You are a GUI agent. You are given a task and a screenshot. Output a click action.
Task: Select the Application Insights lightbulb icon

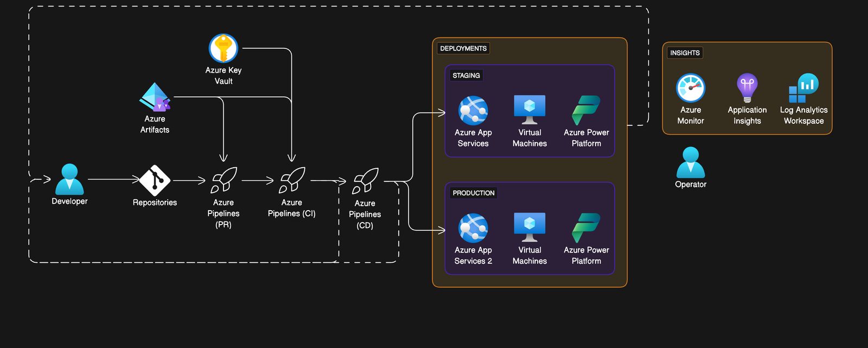pos(747,88)
